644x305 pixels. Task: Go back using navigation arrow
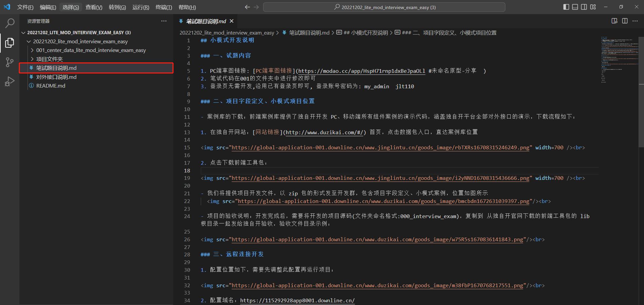247,7
